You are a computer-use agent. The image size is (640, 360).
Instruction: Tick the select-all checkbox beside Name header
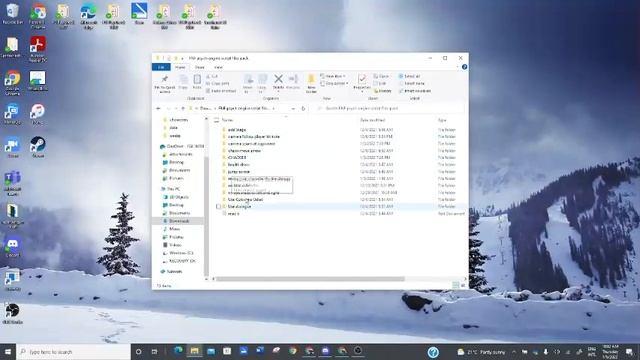click(217, 120)
